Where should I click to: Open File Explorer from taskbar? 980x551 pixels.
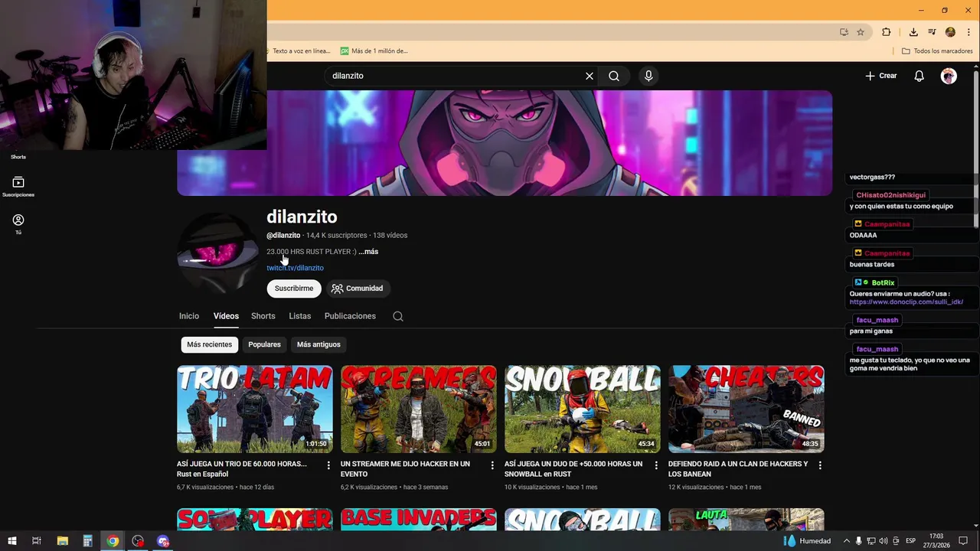pyautogui.click(x=63, y=541)
